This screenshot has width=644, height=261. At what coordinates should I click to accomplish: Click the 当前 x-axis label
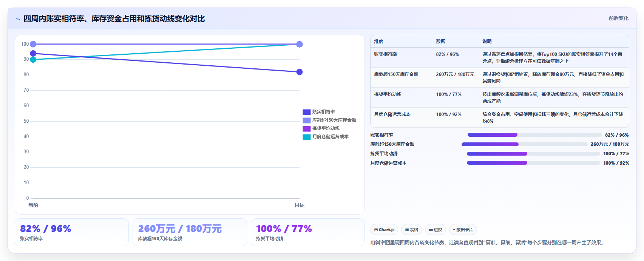tap(33, 205)
